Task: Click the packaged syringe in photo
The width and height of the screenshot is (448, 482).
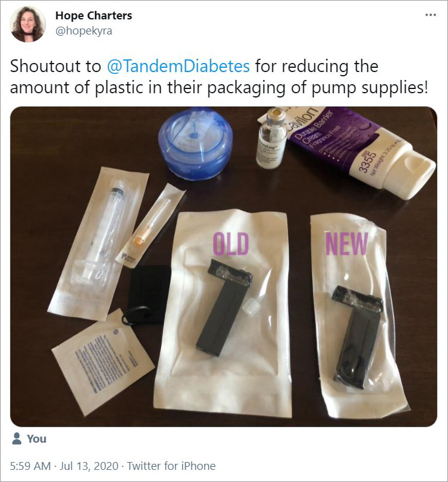Action: click(100, 243)
